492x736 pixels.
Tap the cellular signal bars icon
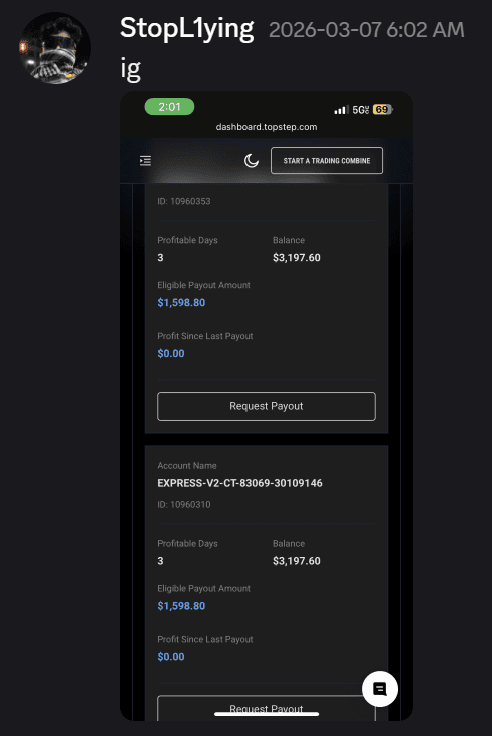pyautogui.click(x=341, y=110)
